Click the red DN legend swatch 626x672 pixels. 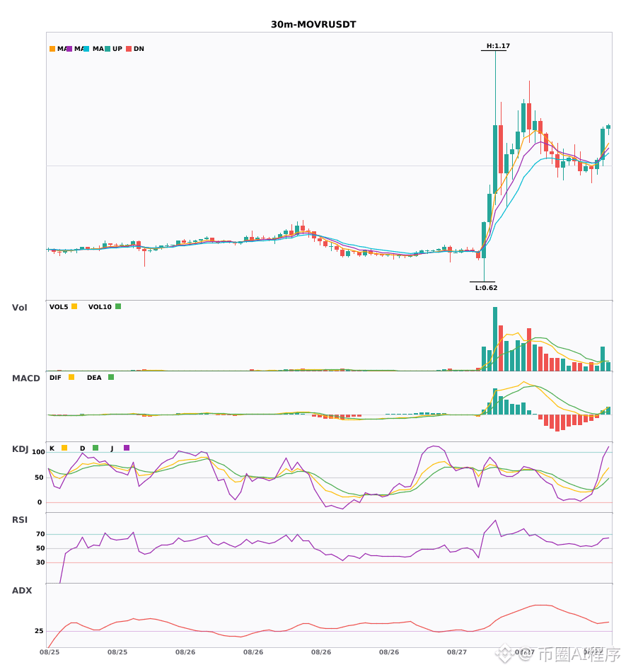129,49
